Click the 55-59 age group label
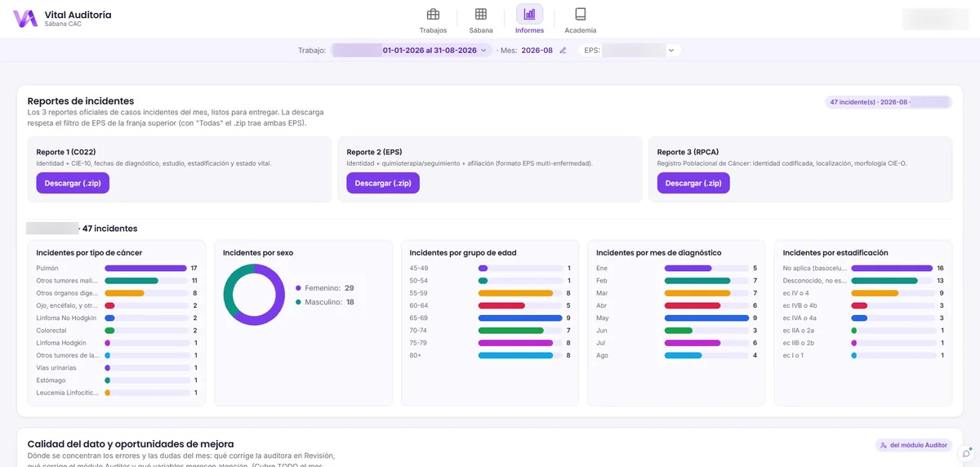 coord(418,293)
